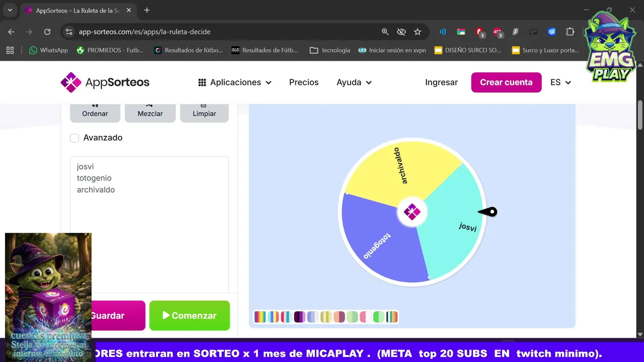The width and height of the screenshot is (644, 362).
Task: Open the blue monitor extension icon
Action: click(x=551, y=32)
